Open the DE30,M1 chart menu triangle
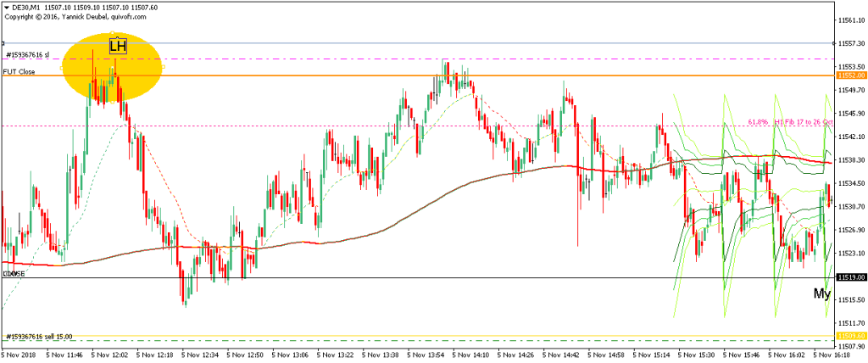Image resolution: width=868 pixels, height=363 pixels. (7, 7)
